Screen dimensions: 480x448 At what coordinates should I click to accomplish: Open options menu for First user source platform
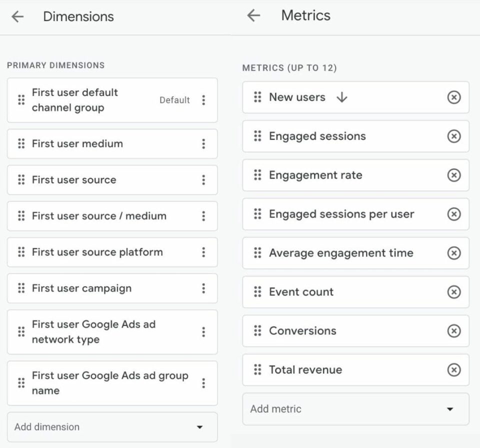tap(203, 252)
